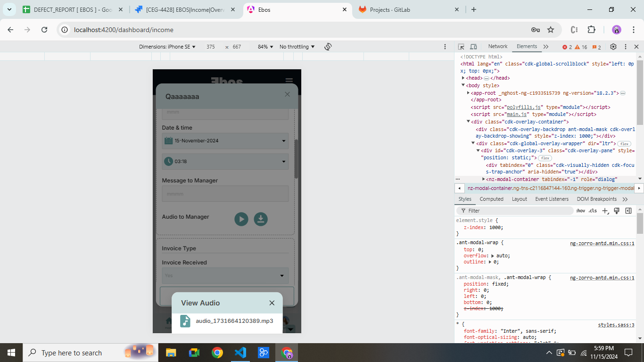This screenshot has height=362, width=644.
Task: Expand the Invoice Received dropdown
Action: pos(225,276)
